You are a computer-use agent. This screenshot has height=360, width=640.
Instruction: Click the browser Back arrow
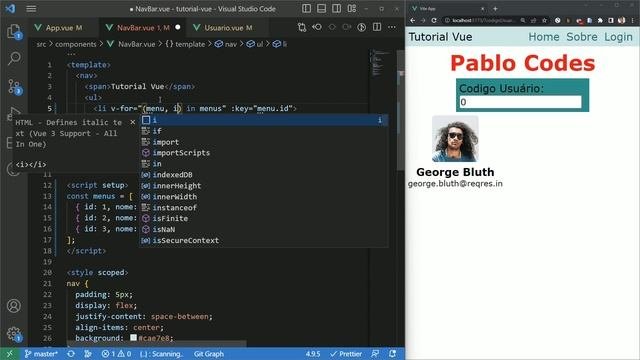[413, 20]
